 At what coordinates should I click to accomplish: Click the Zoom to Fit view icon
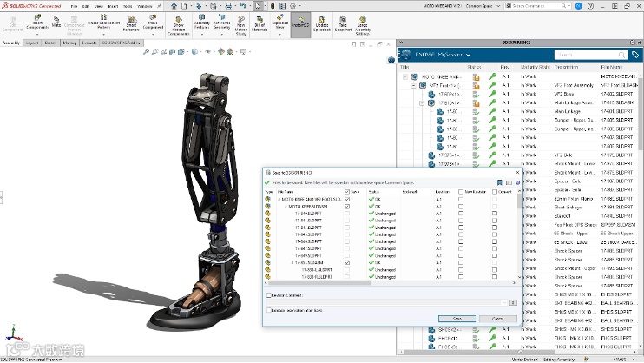146,52
